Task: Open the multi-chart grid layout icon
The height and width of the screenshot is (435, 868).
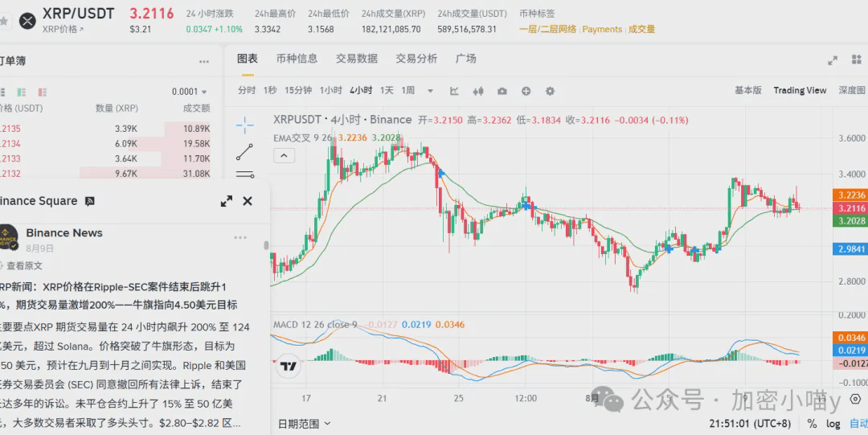Action: pos(858,60)
